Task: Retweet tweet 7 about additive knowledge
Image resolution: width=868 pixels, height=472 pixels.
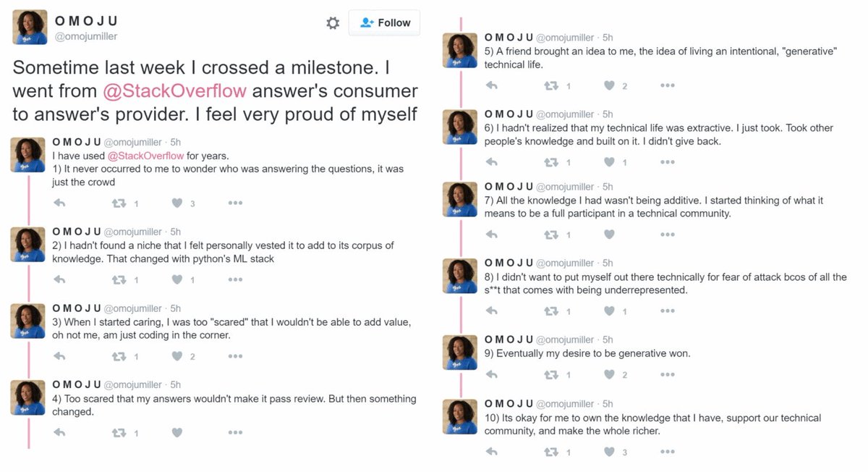Action: [551, 235]
